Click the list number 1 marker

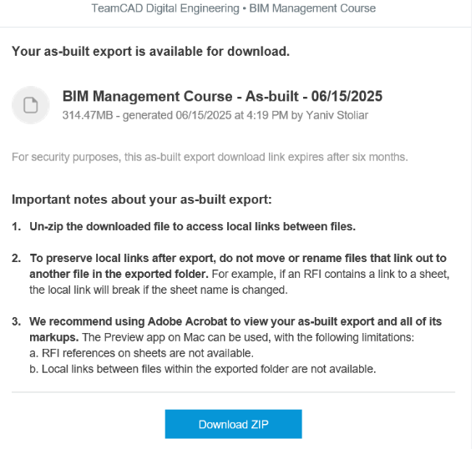(17, 227)
